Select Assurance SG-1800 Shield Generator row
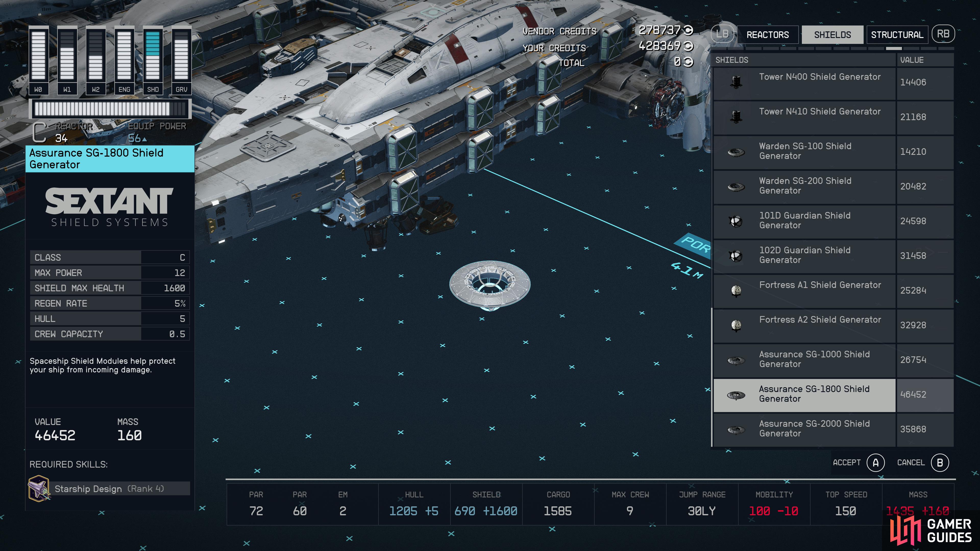This screenshot has height=551, width=980. pyautogui.click(x=833, y=395)
